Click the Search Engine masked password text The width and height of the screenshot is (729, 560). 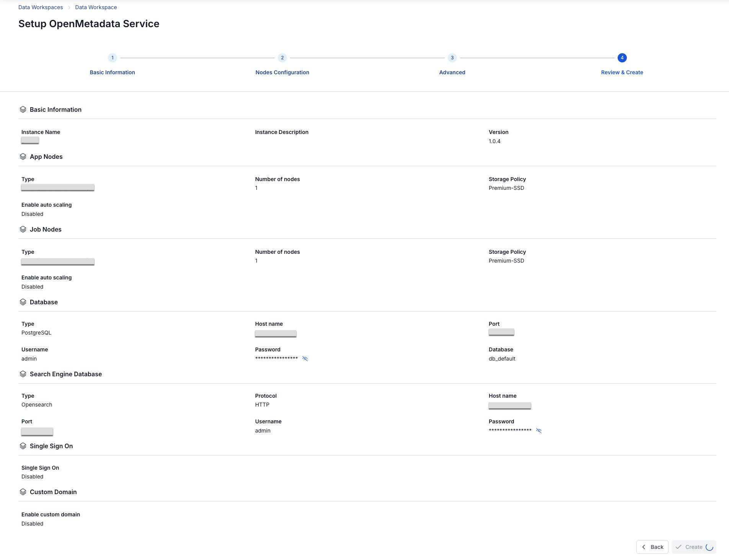(510, 430)
